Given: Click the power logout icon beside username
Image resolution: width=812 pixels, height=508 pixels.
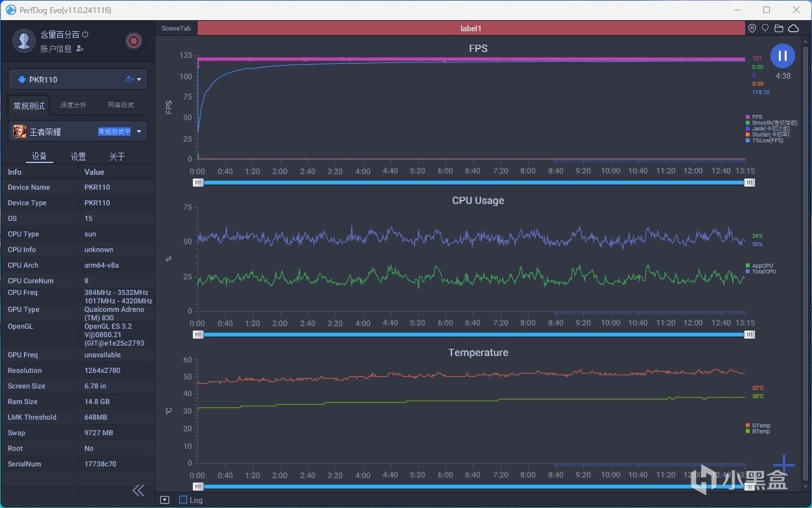Looking at the screenshot, I should coord(85,34).
